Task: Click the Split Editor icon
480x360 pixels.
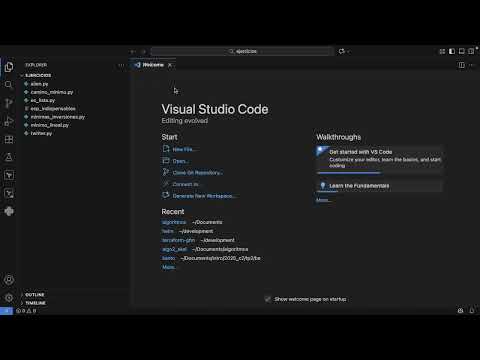Action: click(461, 65)
